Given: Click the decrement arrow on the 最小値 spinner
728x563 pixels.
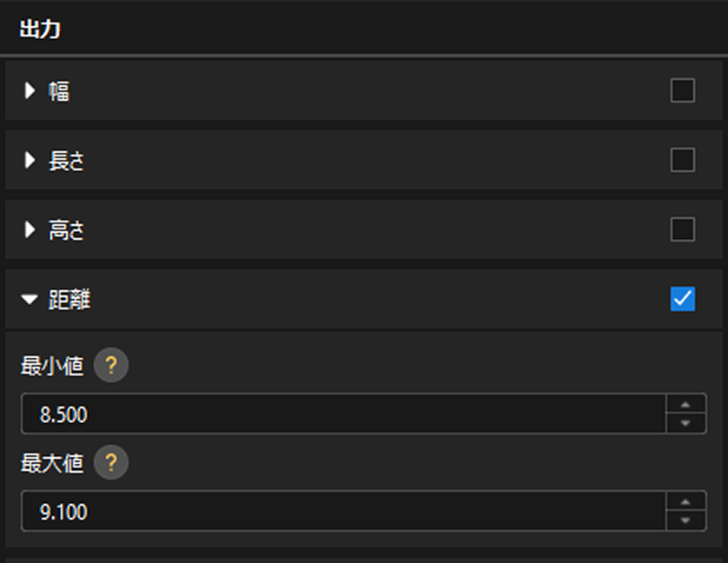Looking at the screenshot, I should 686,421.
